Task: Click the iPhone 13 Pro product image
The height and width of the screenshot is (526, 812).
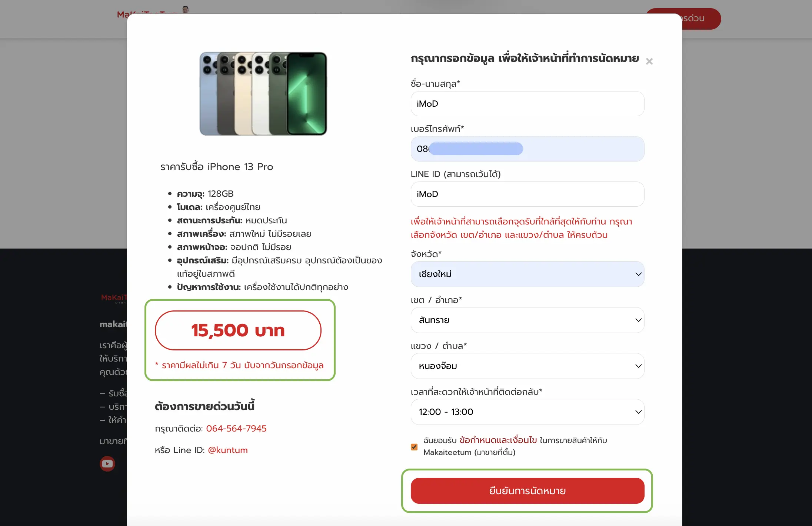Action: pyautogui.click(x=263, y=94)
